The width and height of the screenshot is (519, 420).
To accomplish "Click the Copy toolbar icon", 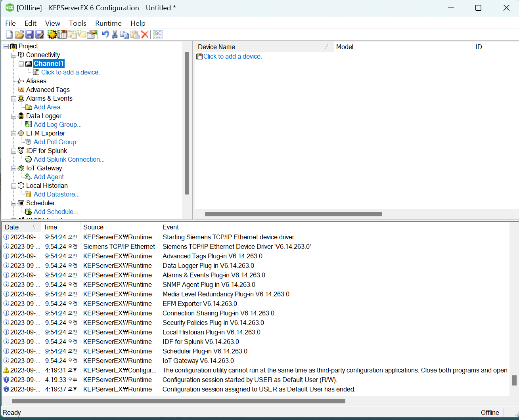I will (124, 34).
